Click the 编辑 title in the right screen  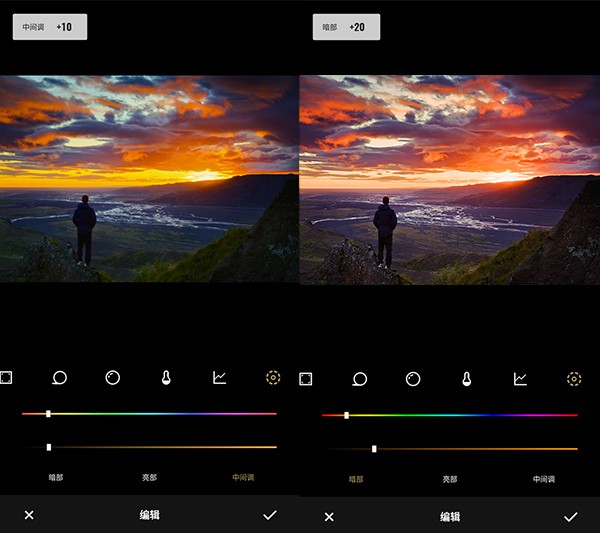[450, 517]
